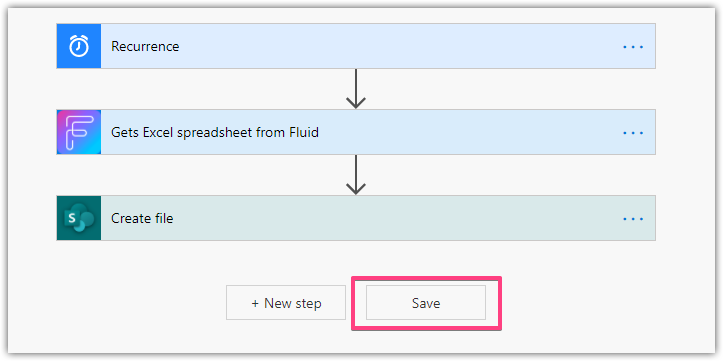Click the arrow below the Recurrence step
Image resolution: width=723 pixels, height=361 pixels.
356,89
